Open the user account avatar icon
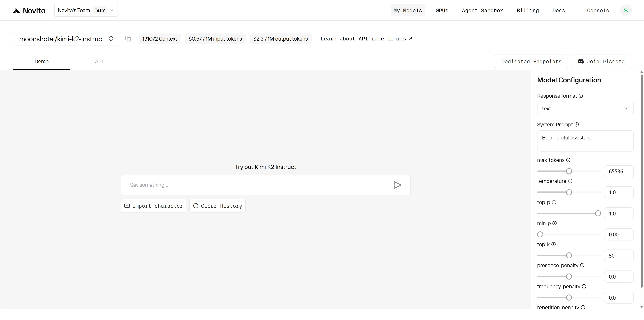644x320 pixels. pos(626,10)
